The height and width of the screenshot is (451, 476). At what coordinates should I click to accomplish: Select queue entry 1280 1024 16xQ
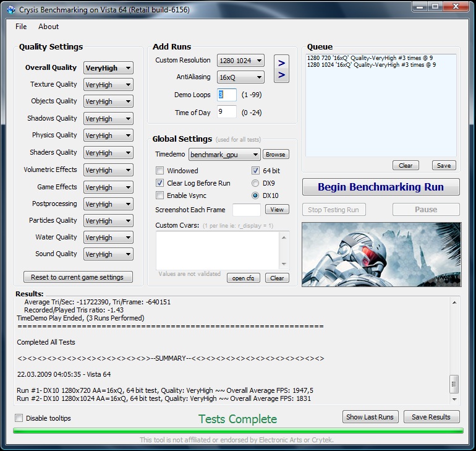(372, 65)
